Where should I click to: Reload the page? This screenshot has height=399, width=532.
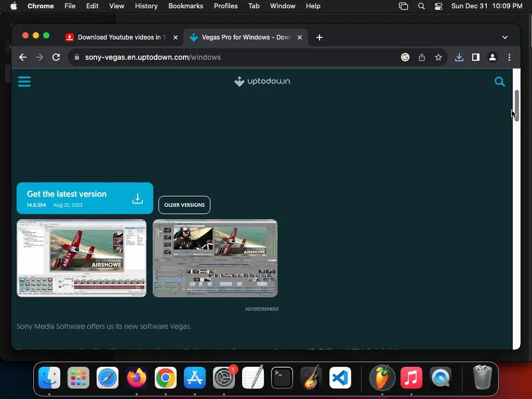click(56, 57)
